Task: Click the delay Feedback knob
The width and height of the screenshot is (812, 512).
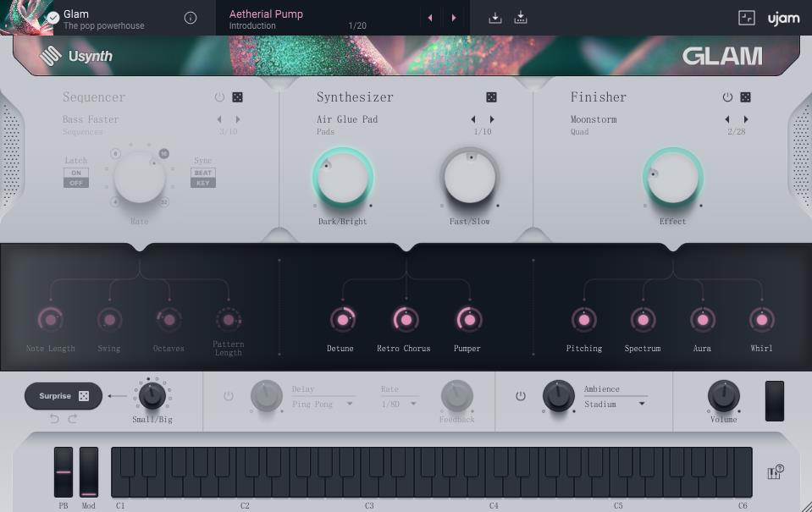Action: (456, 396)
